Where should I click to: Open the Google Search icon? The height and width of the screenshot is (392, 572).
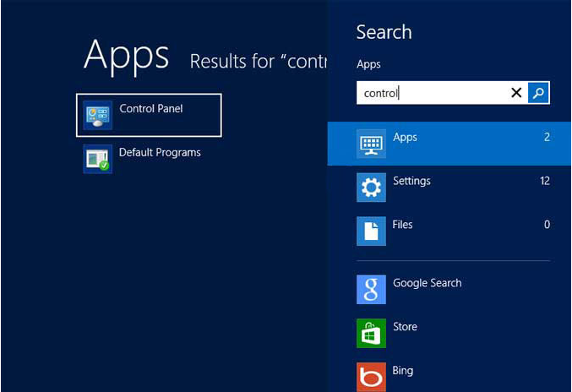371,290
